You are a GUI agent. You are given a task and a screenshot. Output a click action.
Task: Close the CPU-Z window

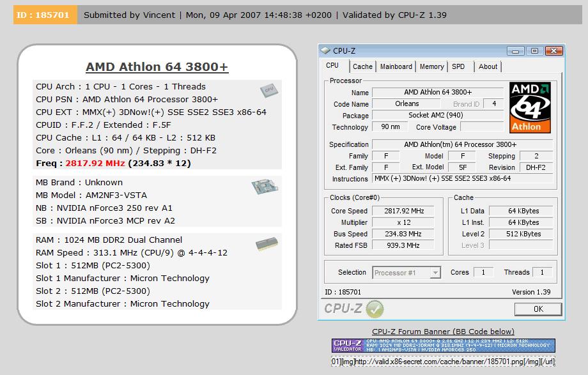click(x=554, y=50)
